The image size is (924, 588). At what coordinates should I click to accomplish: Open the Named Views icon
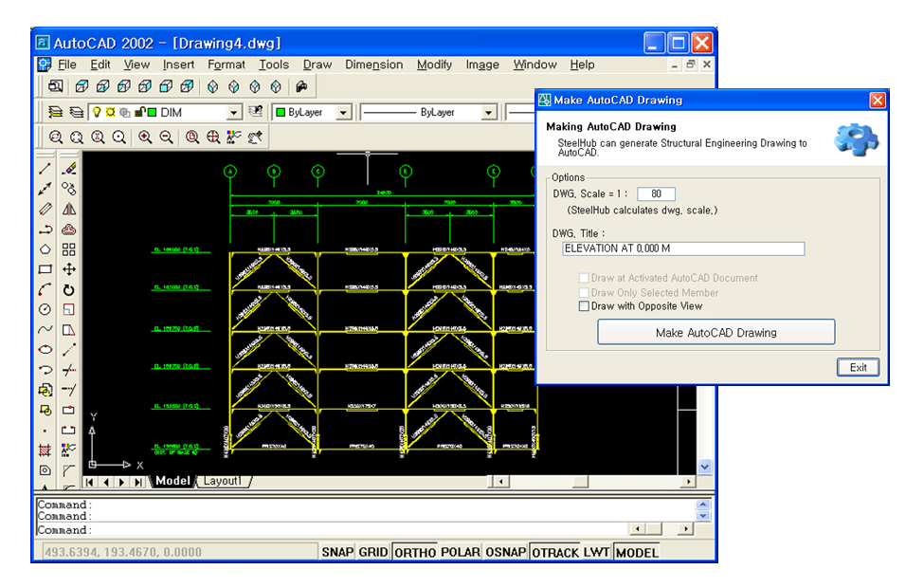(55, 86)
